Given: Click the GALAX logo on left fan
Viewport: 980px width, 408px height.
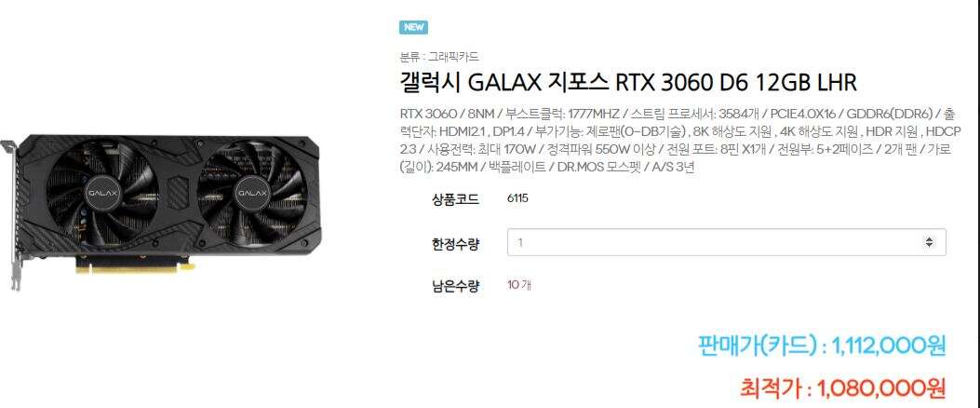Looking at the screenshot, I should coord(101,193).
